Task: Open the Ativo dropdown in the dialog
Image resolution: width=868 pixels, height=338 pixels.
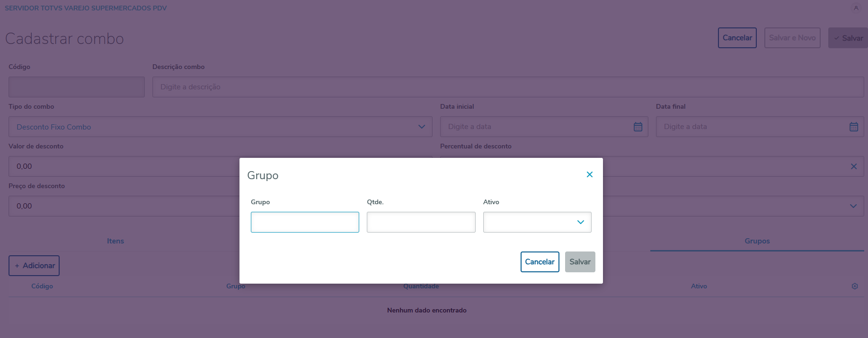Action: click(537, 222)
